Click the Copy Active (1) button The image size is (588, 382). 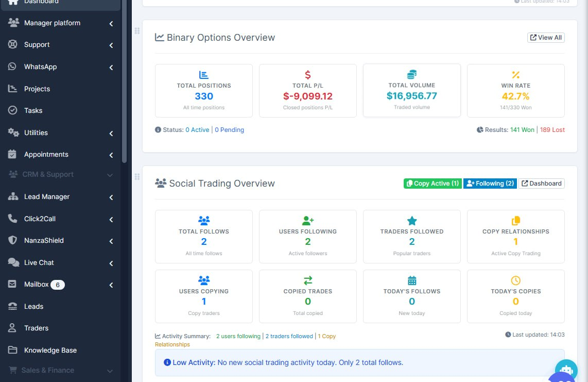coord(433,184)
